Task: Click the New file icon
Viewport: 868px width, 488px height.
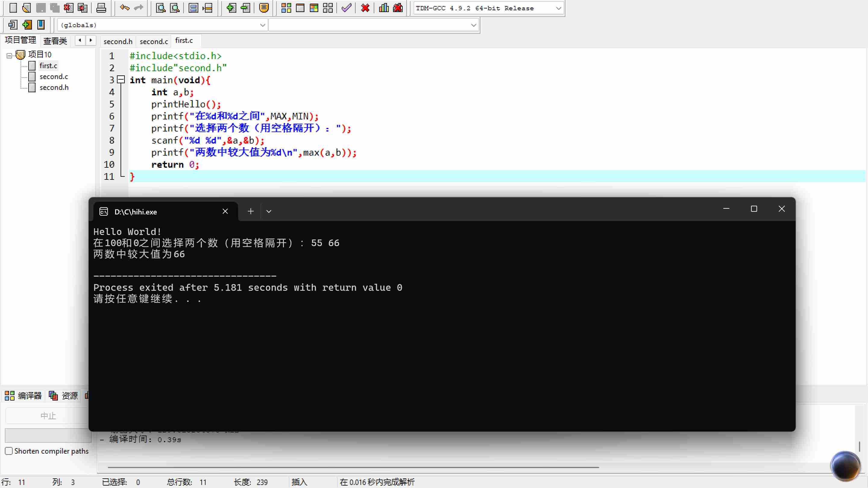Action: [x=13, y=8]
